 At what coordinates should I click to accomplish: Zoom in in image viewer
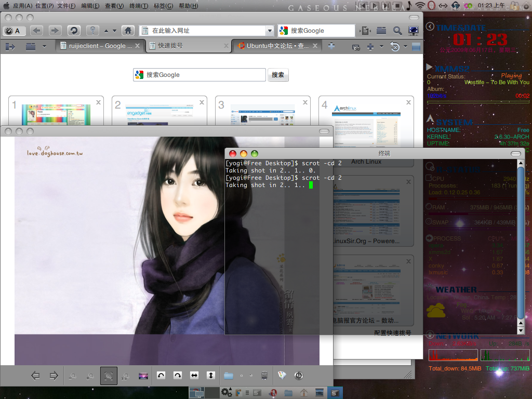[x=90, y=376]
